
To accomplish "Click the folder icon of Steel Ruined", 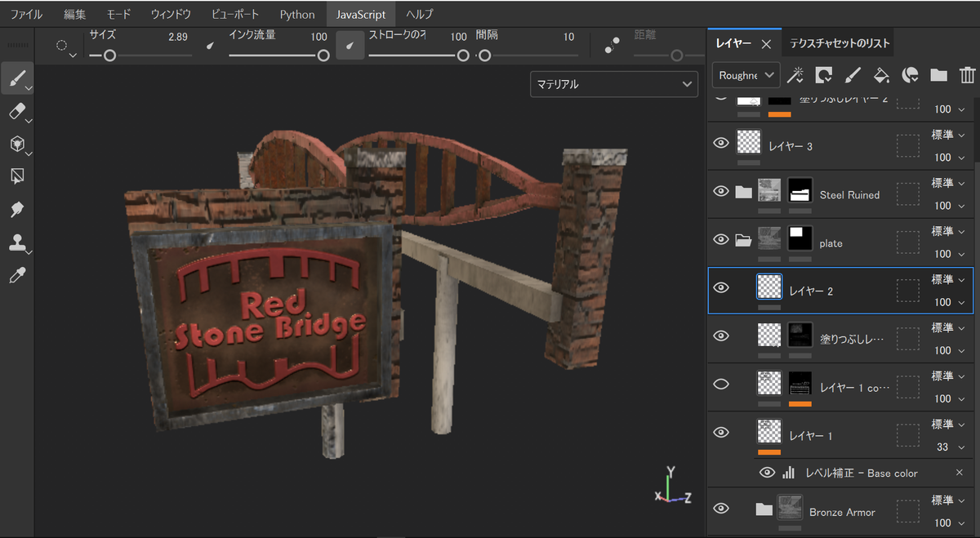I will (743, 193).
